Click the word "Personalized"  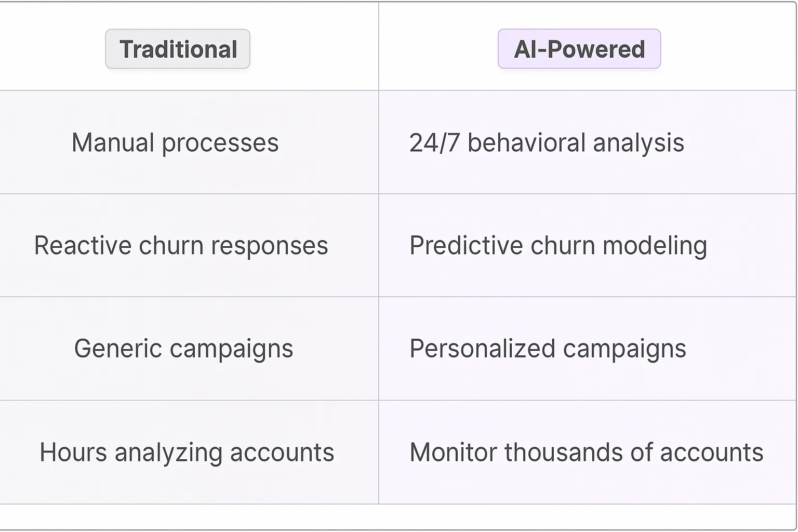(482, 349)
